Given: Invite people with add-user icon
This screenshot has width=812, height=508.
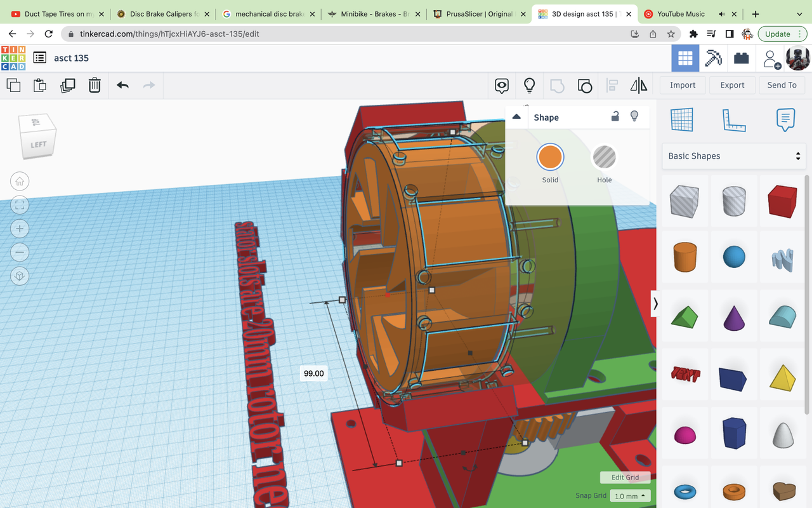Looking at the screenshot, I should (x=771, y=59).
